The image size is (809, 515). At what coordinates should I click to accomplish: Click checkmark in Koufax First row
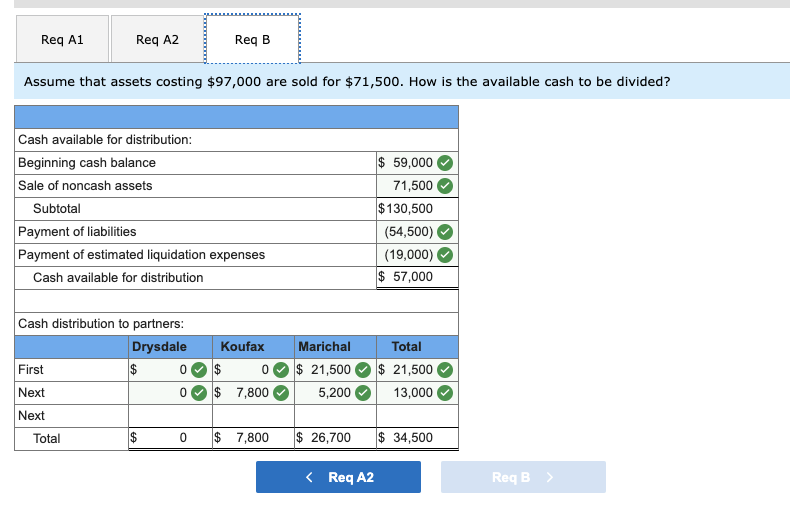[281, 370]
